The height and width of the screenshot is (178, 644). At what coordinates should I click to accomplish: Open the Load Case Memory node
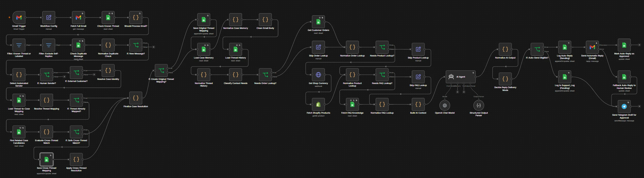203,49
